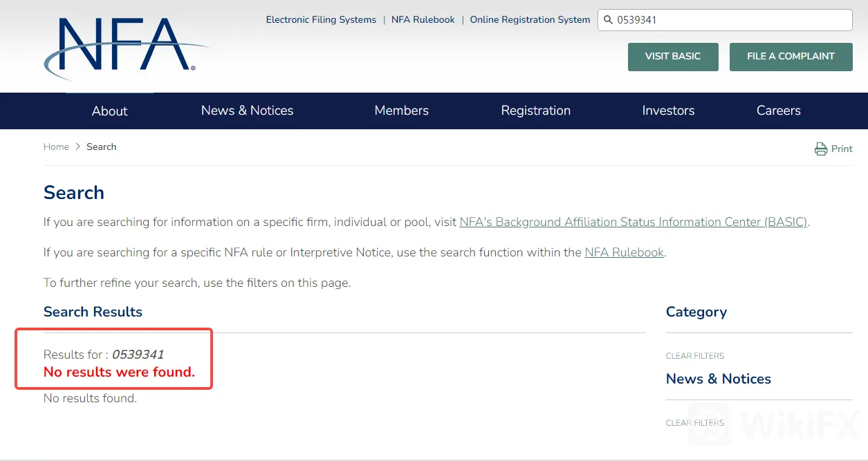868x461 pixels.
Task: Open the Registration menu
Action: coord(536,111)
